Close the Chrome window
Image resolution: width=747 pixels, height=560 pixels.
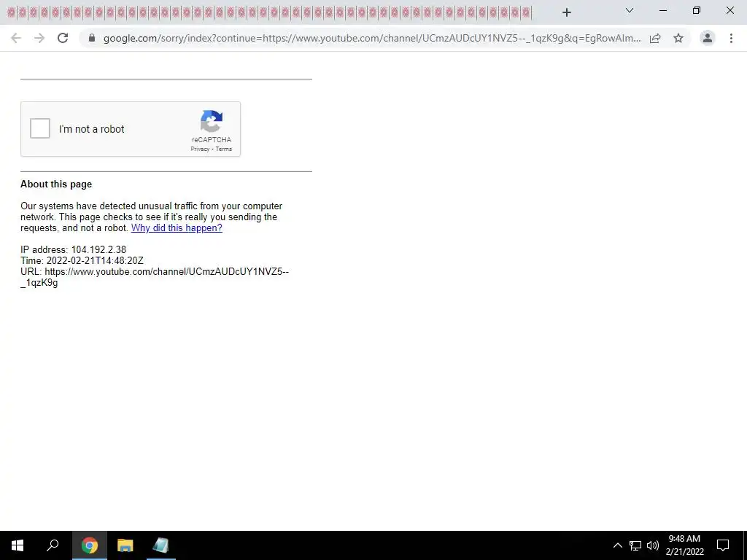729,10
